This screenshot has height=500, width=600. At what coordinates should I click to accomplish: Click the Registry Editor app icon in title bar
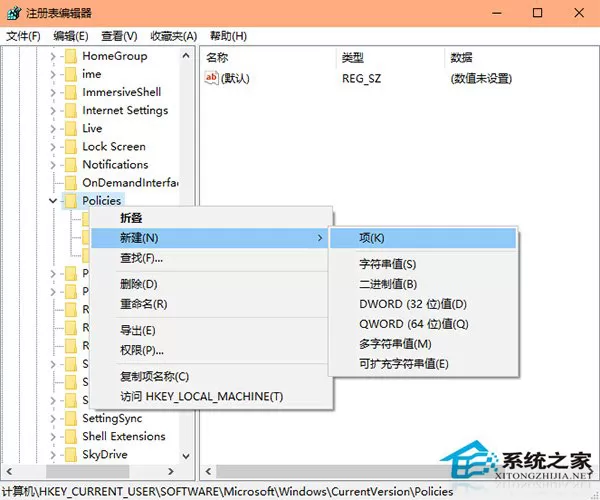click(13, 13)
